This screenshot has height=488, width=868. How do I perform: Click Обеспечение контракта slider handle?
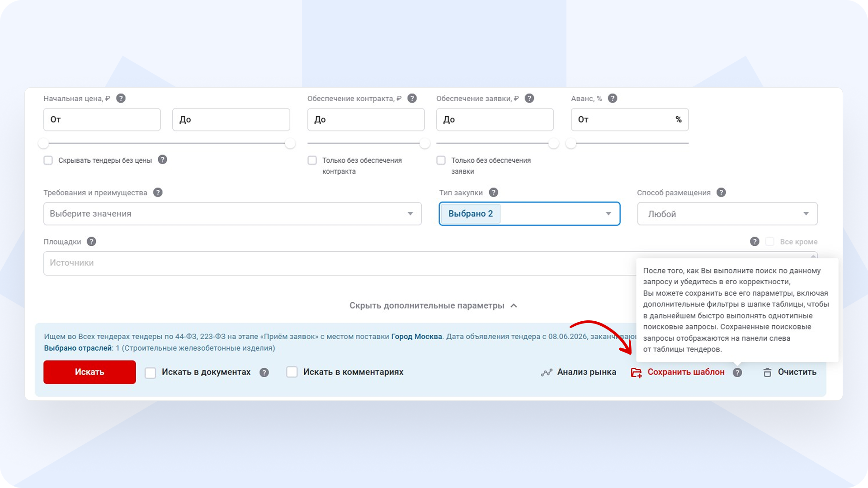(x=425, y=144)
